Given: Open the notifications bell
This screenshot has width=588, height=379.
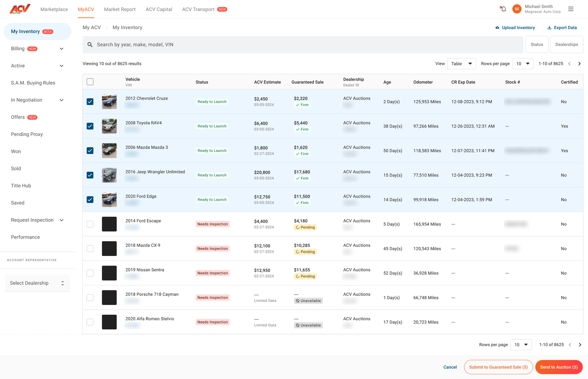Looking at the screenshot, I should (x=503, y=9).
